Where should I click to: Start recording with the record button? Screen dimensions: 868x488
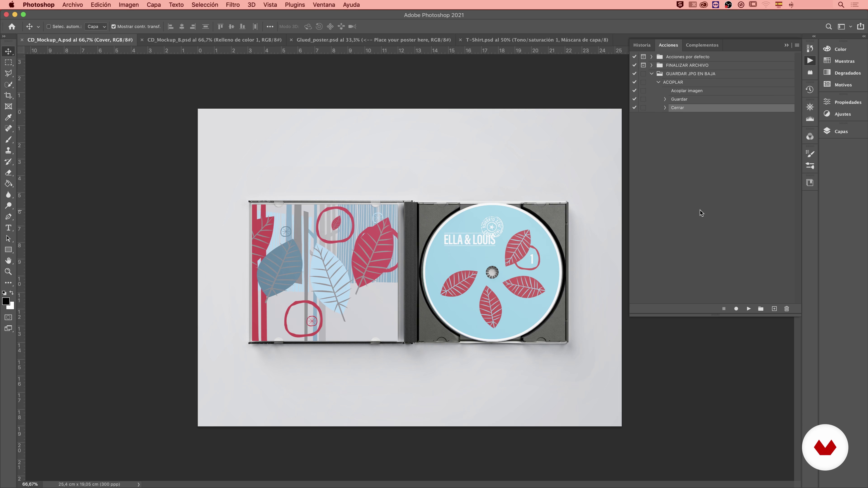tap(736, 309)
